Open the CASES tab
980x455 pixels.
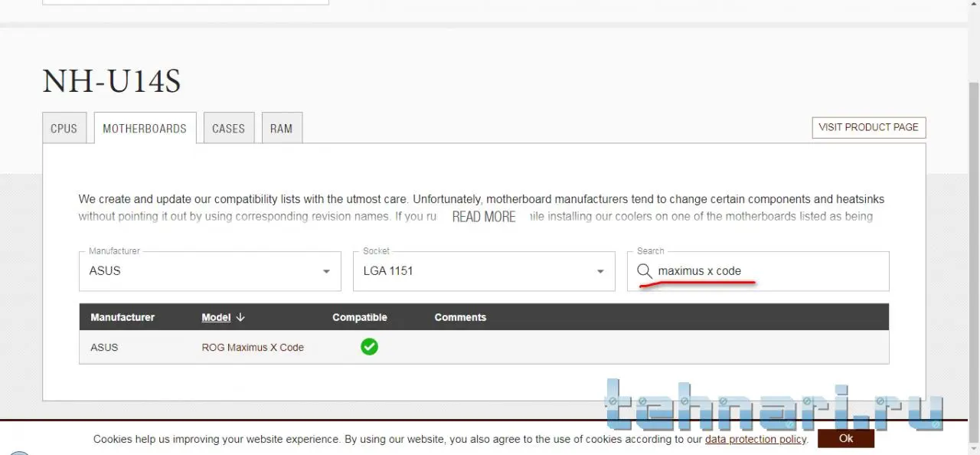pyautogui.click(x=228, y=128)
